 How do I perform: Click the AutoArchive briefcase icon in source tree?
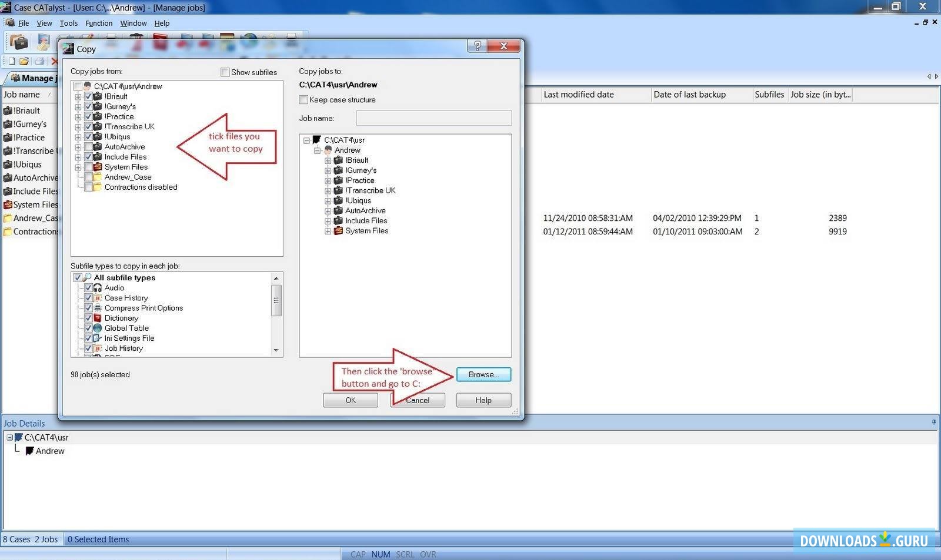pos(98,147)
